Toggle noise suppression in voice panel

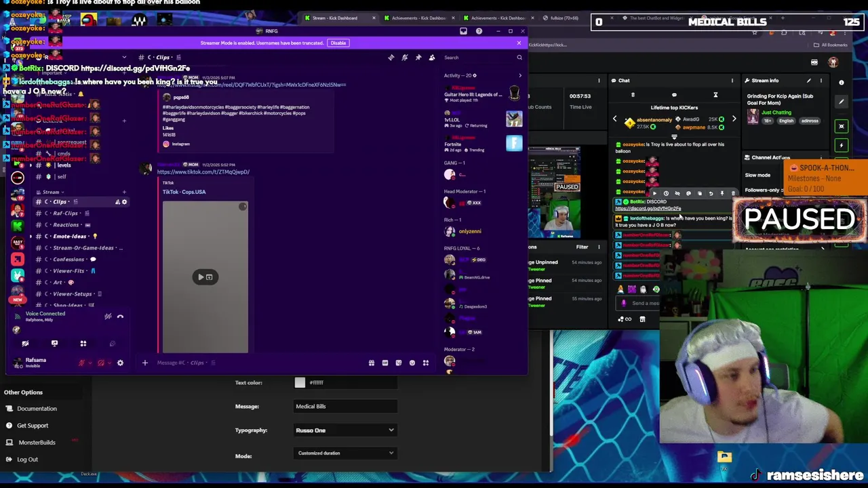coord(108,317)
